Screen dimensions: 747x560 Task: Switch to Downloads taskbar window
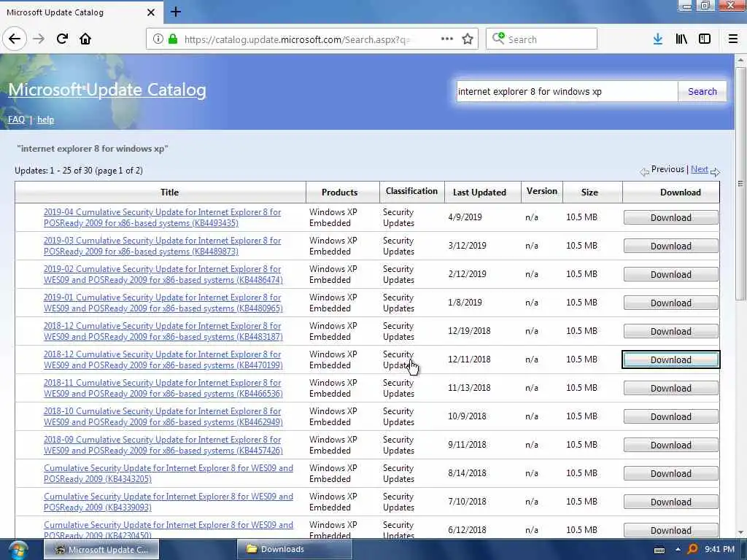[295, 550]
